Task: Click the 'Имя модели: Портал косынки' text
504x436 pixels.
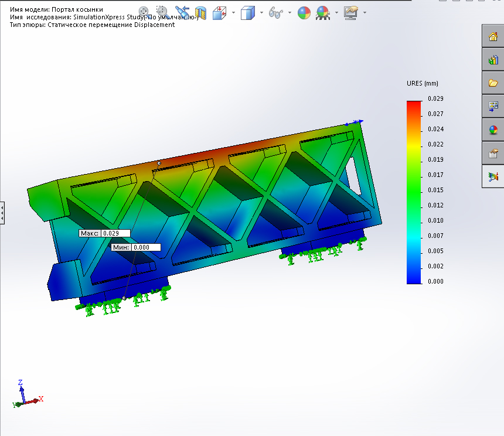Action: click(x=57, y=9)
